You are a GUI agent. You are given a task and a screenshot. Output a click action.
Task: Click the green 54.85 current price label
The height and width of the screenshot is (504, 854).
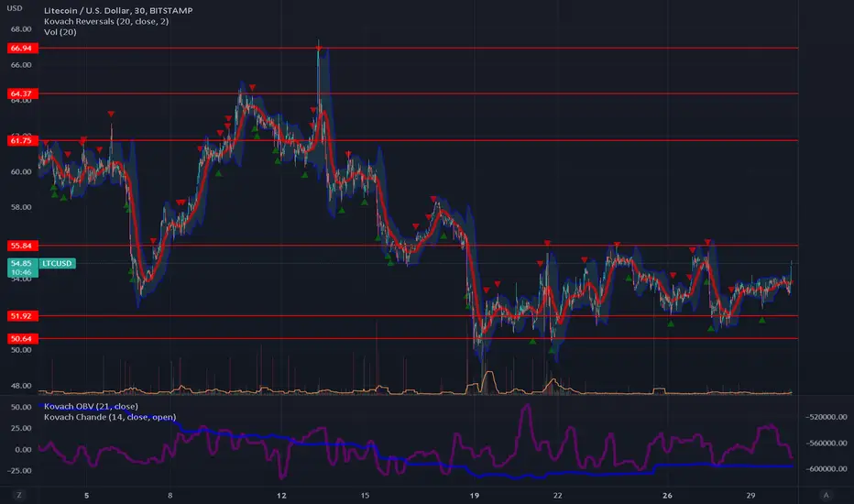click(21, 264)
